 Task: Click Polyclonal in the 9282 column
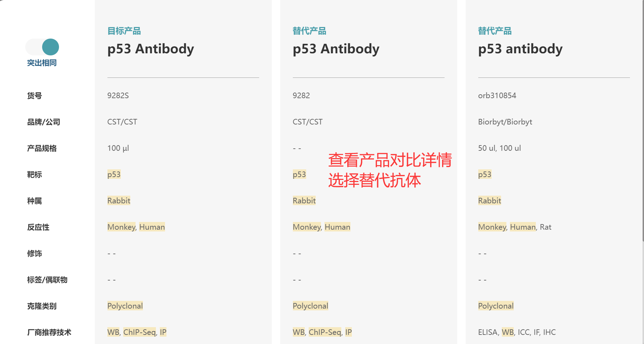(x=310, y=306)
